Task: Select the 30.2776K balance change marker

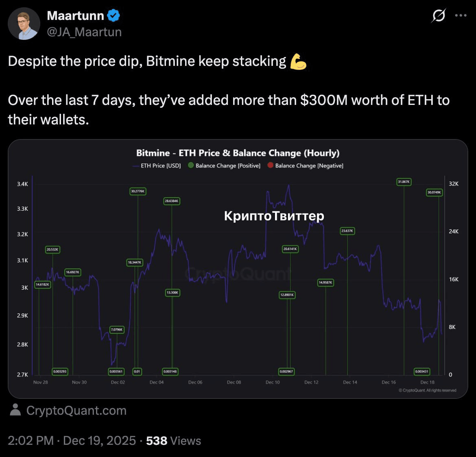Action: click(x=138, y=191)
